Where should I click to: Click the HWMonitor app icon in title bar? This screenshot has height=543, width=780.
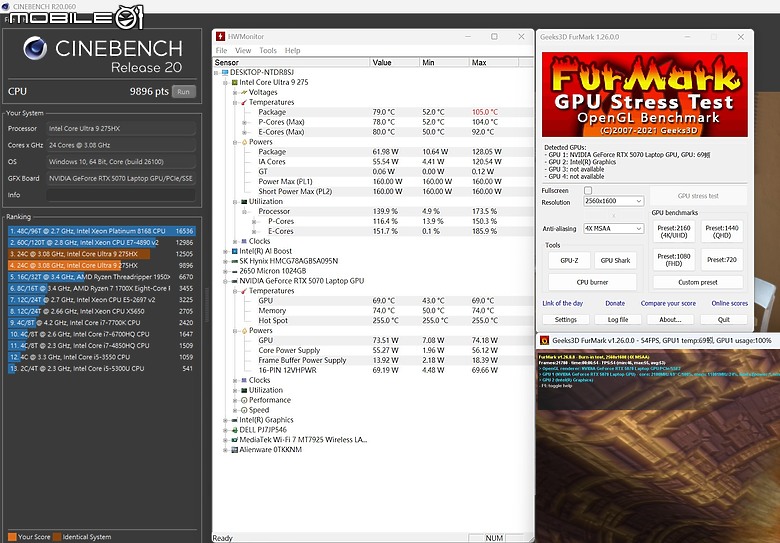pyautogui.click(x=220, y=36)
